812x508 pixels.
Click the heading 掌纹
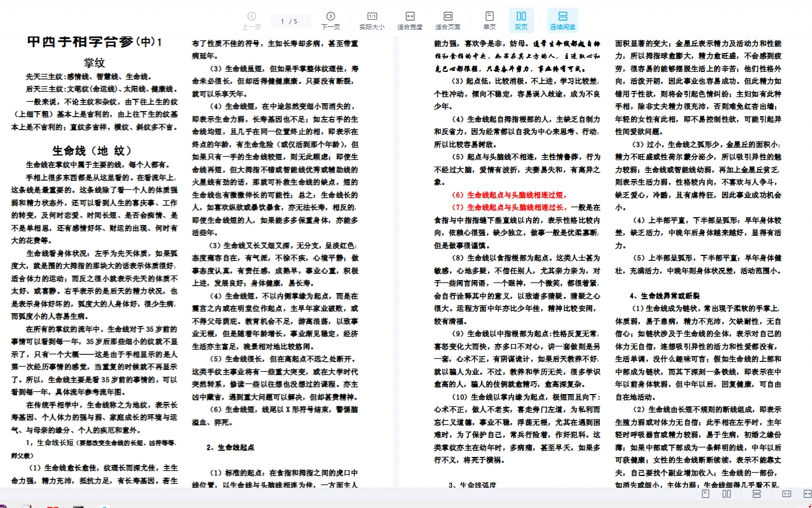[94, 62]
